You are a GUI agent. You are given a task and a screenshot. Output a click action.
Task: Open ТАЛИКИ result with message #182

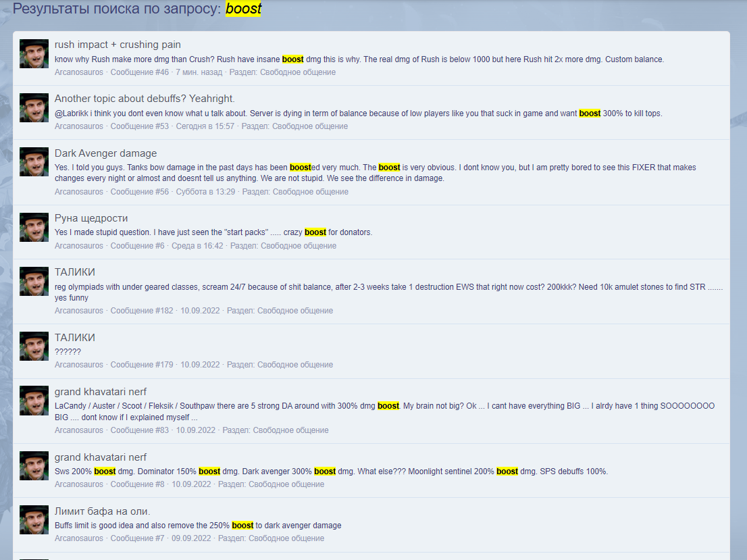point(75,272)
